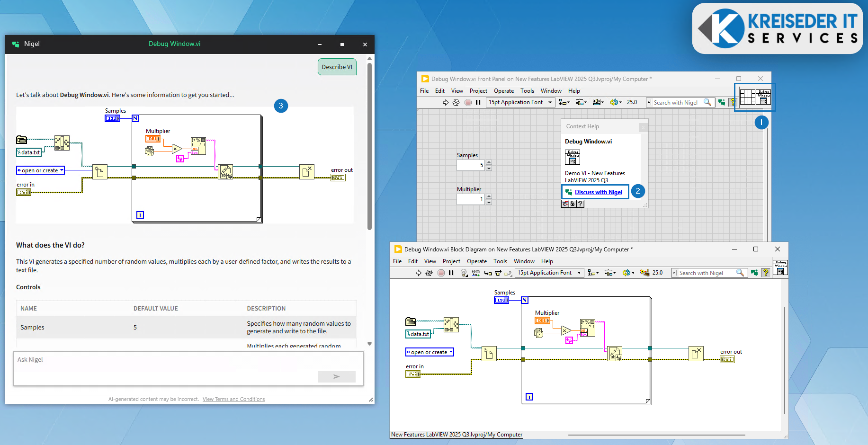The height and width of the screenshot is (445, 868).
Task: Click Close File node in Block Diagram
Action: tap(696, 354)
